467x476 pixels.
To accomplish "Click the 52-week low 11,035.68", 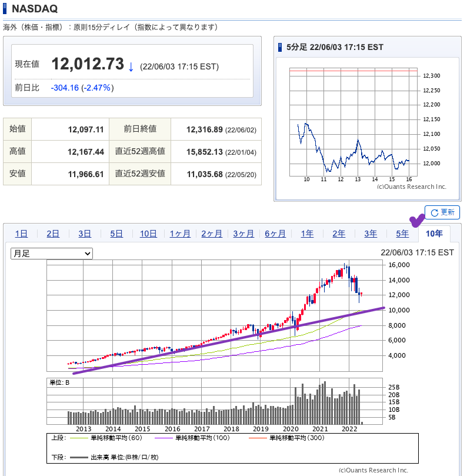I will [205, 174].
